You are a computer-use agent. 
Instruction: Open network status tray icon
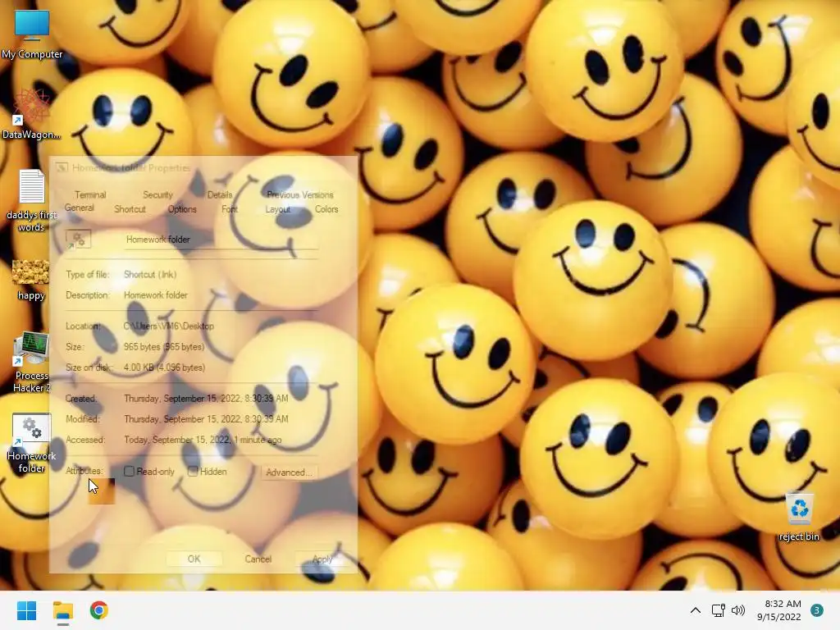[x=718, y=610]
